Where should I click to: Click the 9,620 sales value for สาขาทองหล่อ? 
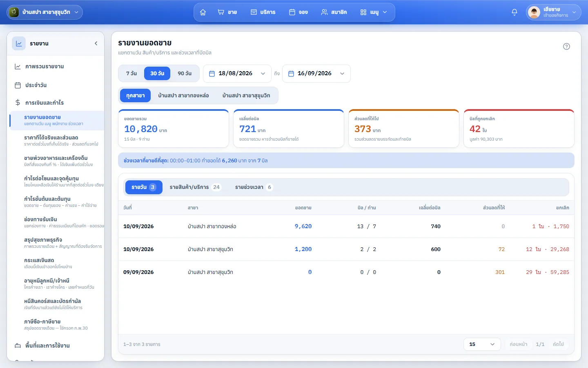(x=303, y=227)
